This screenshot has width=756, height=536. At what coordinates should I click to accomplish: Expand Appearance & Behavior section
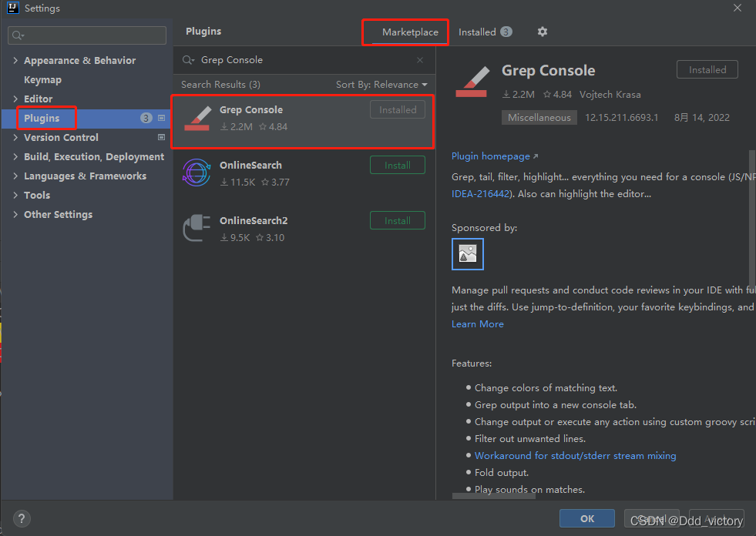[x=15, y=60]
